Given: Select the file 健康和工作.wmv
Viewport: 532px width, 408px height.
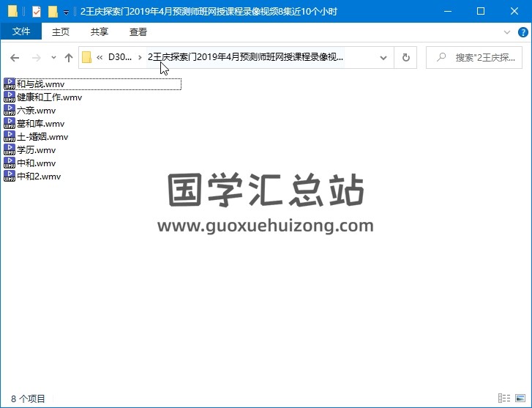Looking at the screenshot, I should point(49,97).
